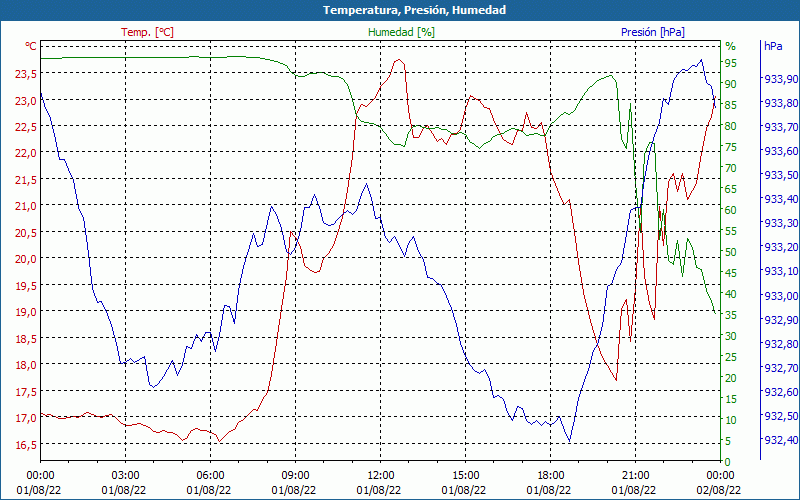
Task: Click pressure axis value '933,70'
Action: point(781,127)
